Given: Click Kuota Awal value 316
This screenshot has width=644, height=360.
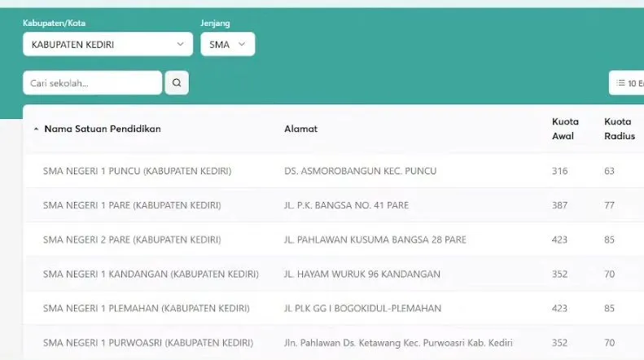Looking at the screenshot, I should point(559,171).
